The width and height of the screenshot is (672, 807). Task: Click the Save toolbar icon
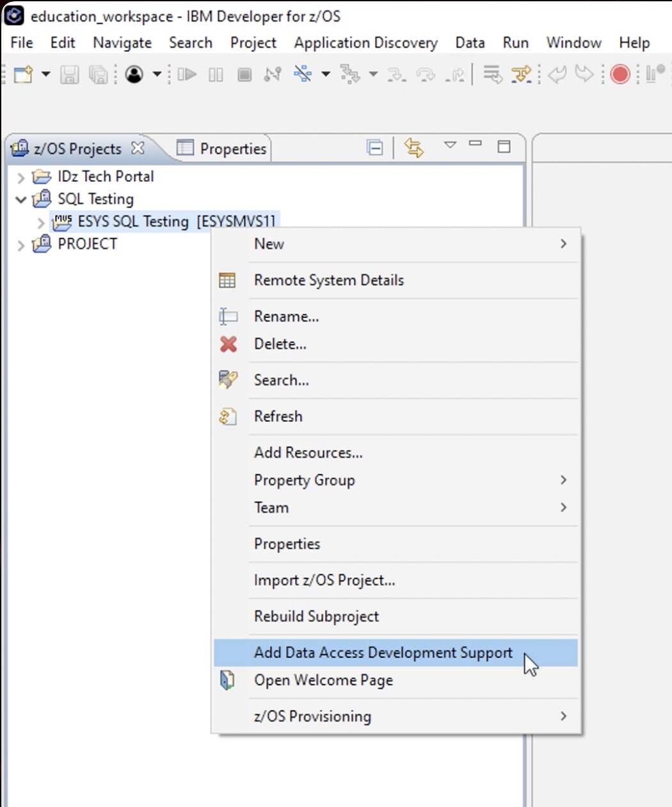69,74
